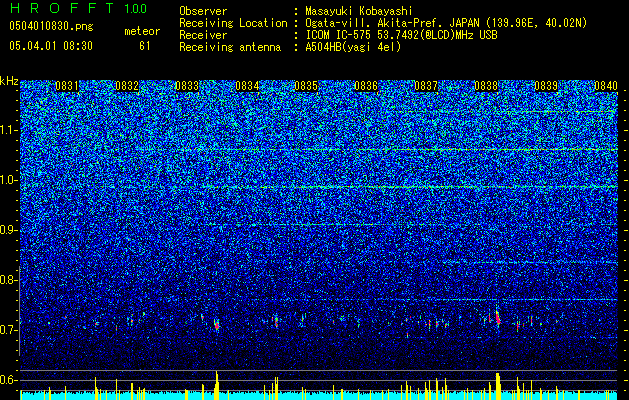Viewport: 629px width, 400px height.
Task: Click the Receiver label
Action: [203, 35]
